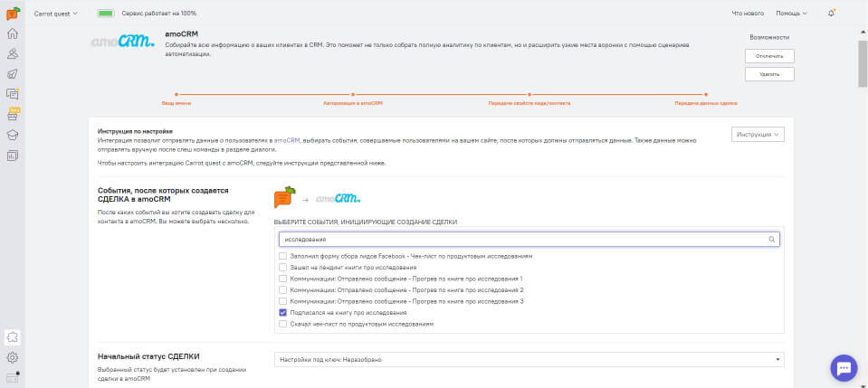
Task: Open the settings gear icon in sidebar
Action: click(x=12, y=357)
